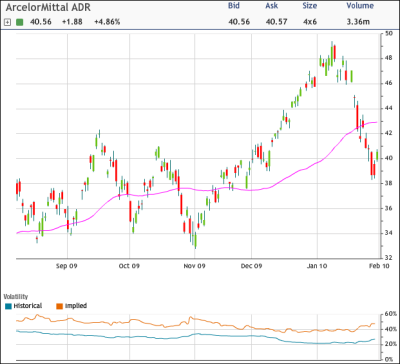Click the orange Implied volatility legend swatch
The image size is (400, 364).
60,306
